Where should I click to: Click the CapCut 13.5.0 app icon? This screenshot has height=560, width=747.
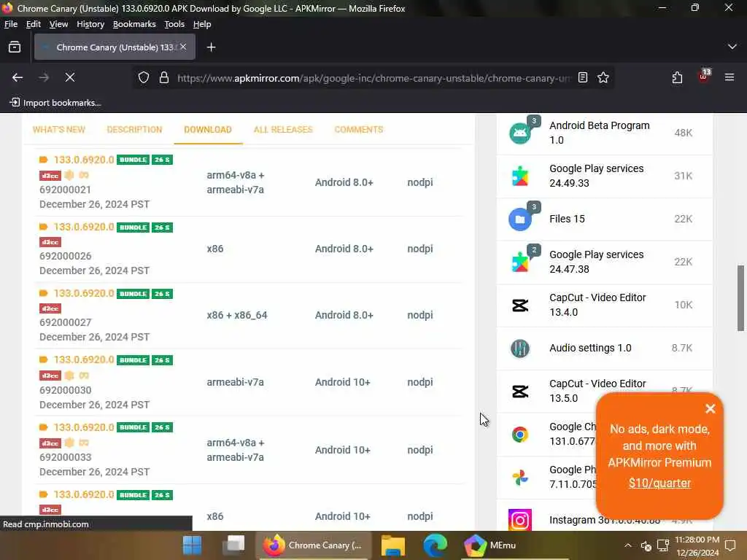click(x=519, y=391)
